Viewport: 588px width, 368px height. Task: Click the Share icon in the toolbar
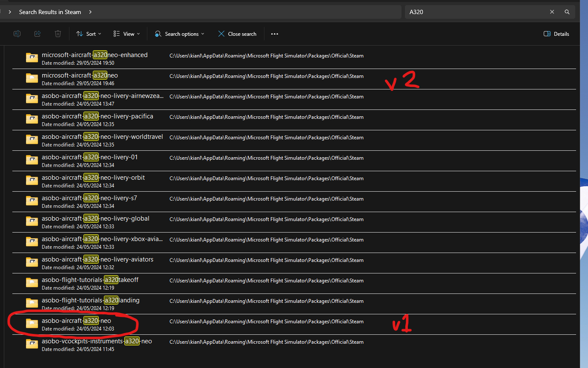coord(37,34)
